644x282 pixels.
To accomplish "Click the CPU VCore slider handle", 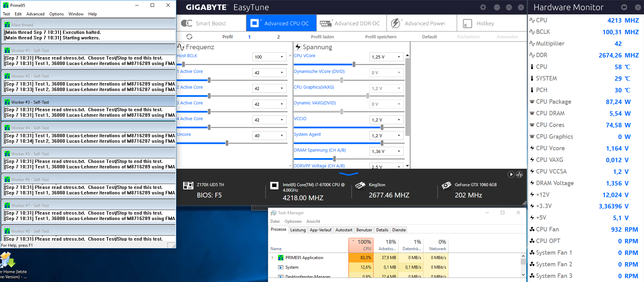I will coord(354,64).
